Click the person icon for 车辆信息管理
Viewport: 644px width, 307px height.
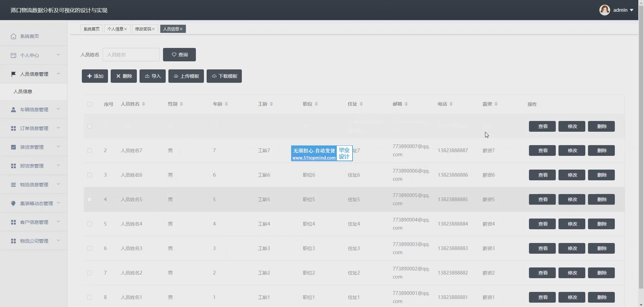[x=13, y=110]
